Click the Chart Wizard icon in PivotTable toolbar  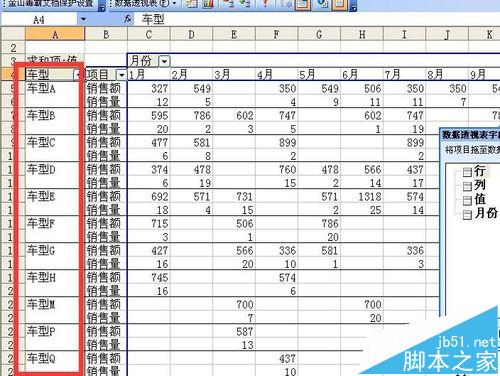point(208,3)
